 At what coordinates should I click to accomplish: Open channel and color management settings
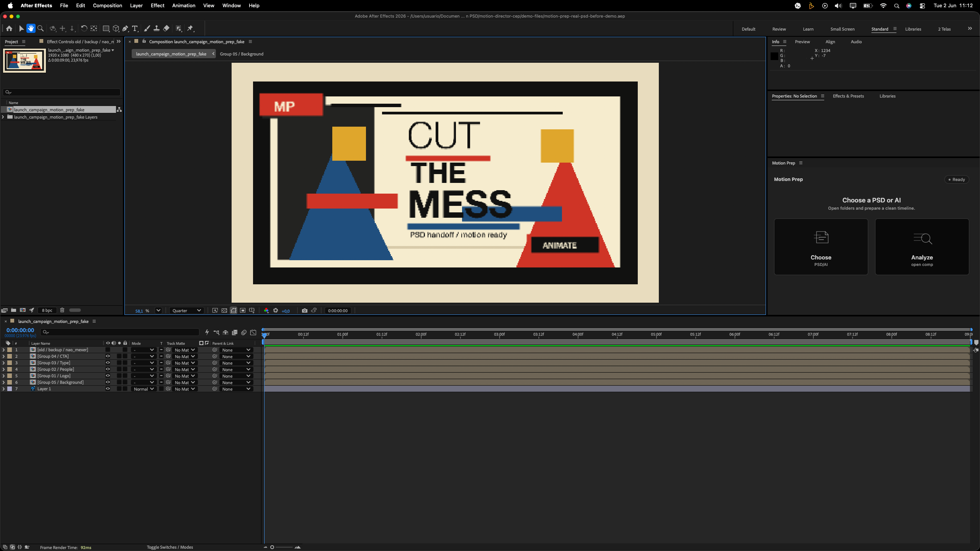[266, 310]
